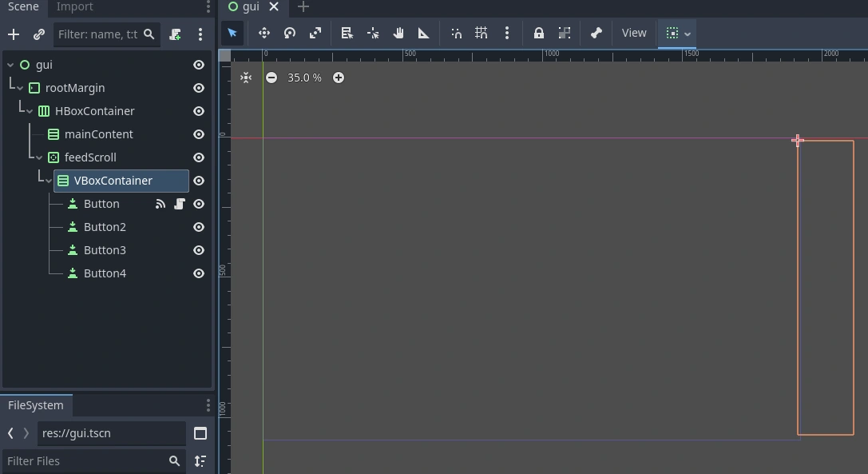Select the Move Mode tool
868x474 pixels.
tap(264, 33)
